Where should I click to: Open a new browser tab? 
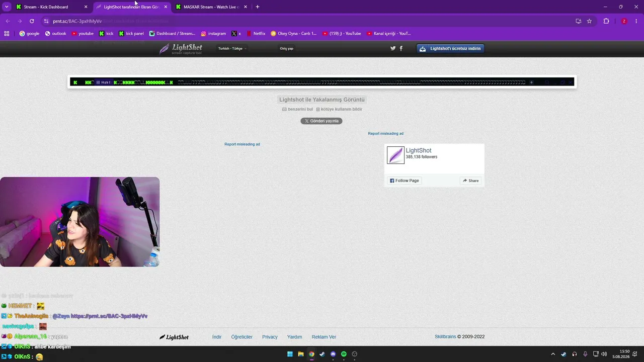point(258,7)
